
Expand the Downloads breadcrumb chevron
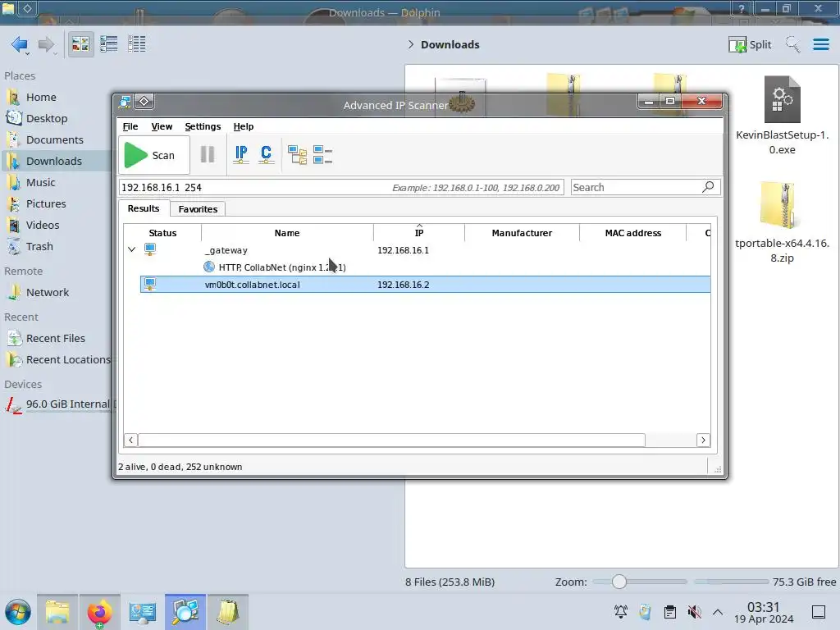[x=410, y=44]
